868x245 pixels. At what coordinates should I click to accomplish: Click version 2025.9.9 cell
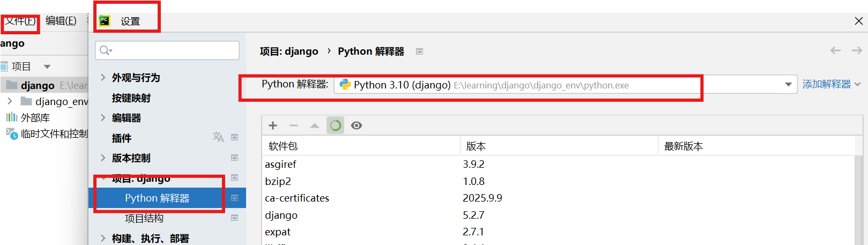[x=483, y=198]
